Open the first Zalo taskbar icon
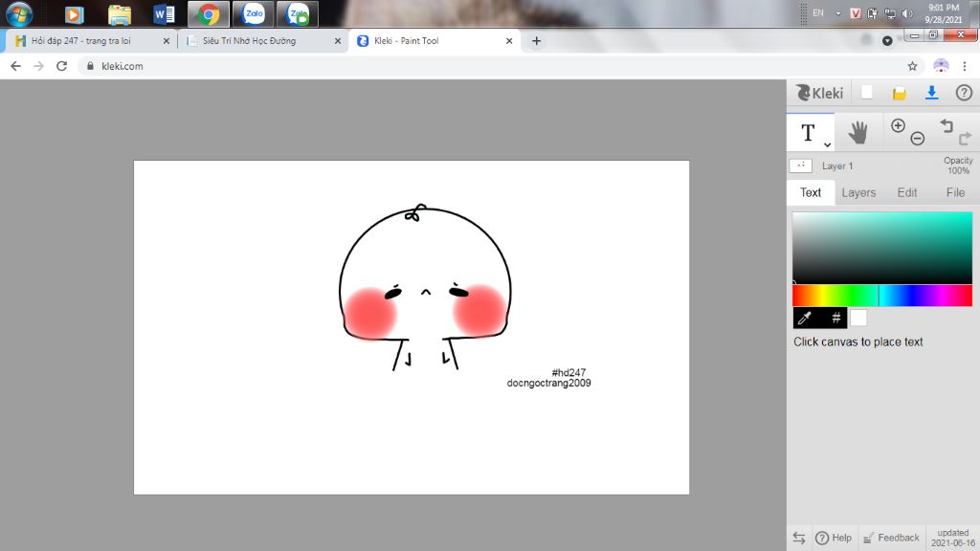 coord(253,13)
